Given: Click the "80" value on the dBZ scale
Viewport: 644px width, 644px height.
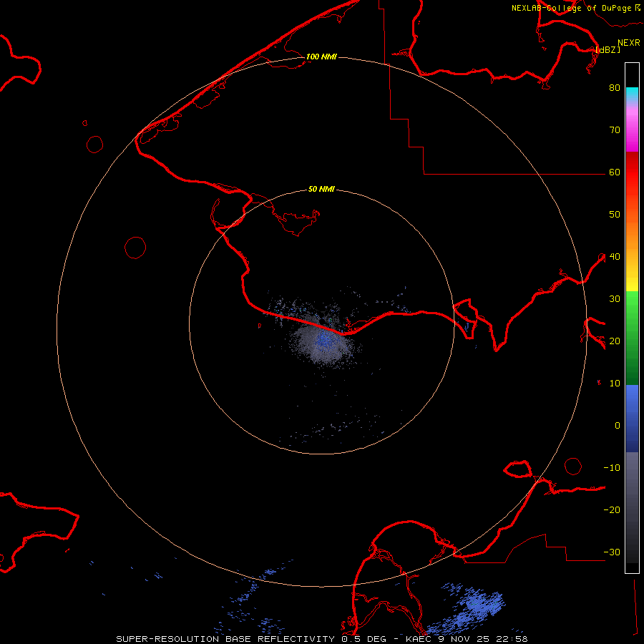Looking at the screenshot, I should [615, 87].
